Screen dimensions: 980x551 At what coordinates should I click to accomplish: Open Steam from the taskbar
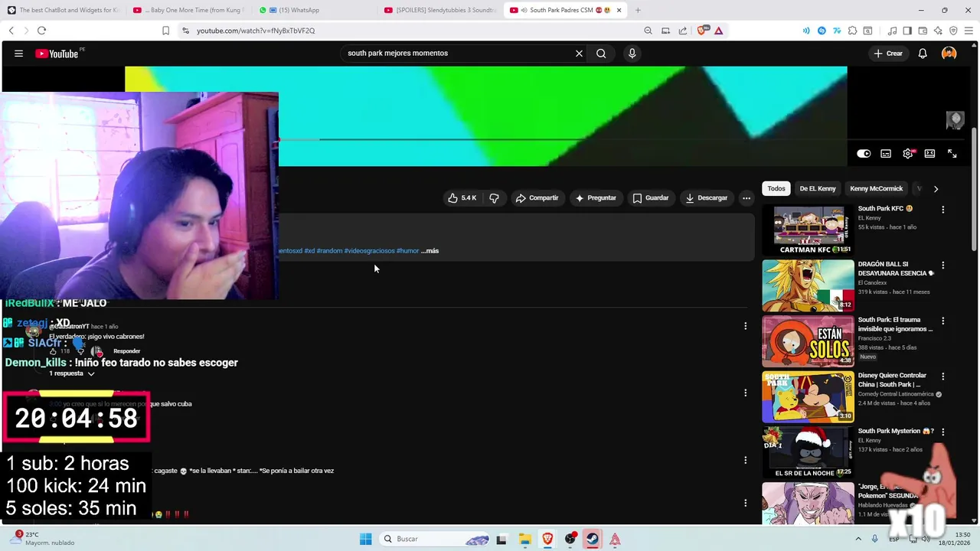coord(593,539)
